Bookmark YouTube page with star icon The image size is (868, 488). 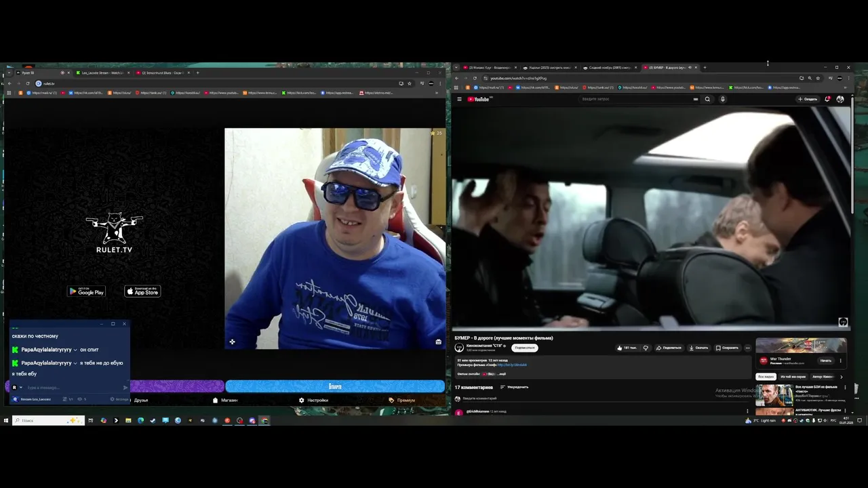(x=818, y=78)
